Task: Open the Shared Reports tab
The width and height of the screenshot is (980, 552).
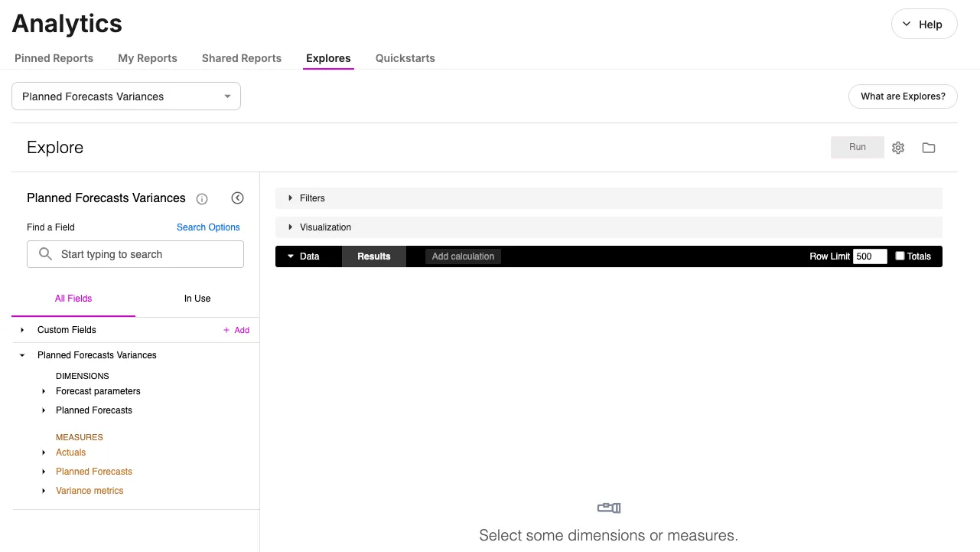Action: coord(242,58)
